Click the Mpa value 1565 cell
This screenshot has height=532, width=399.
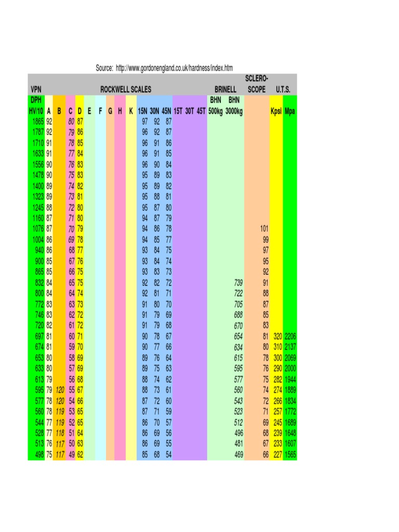(290, 455)
